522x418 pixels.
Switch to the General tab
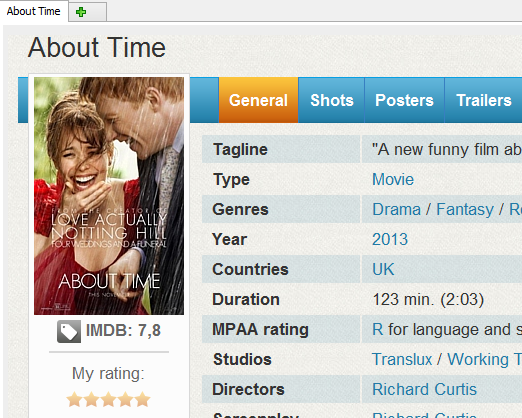tap(258, 100)
